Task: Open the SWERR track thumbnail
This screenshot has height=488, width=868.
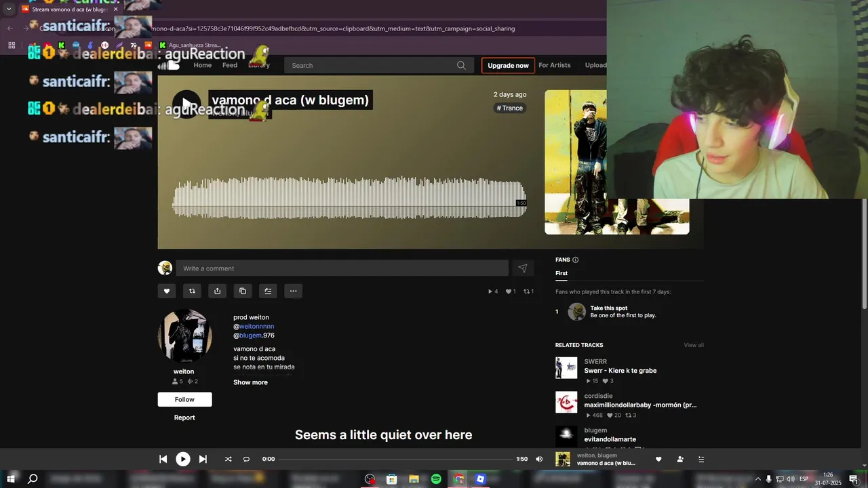Action: tap(566, 368)
